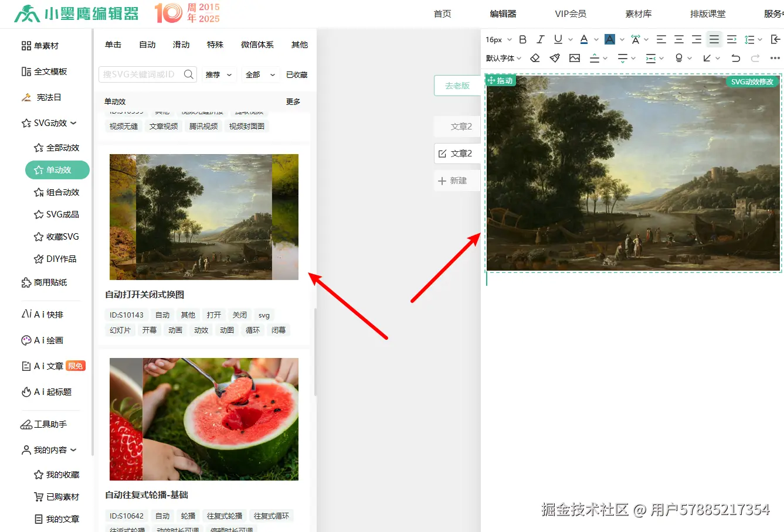Open the more options ellipsis
The width and height of the screenshot is (784, 532).
(x=775, y=58)
